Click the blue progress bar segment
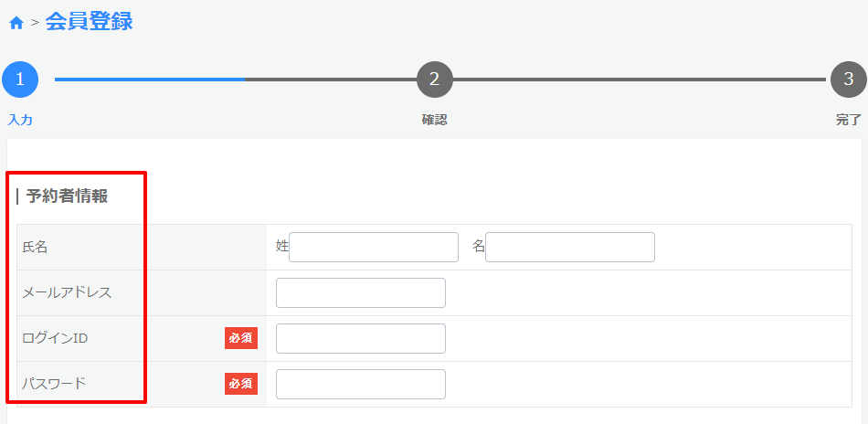 pos(149,79)
